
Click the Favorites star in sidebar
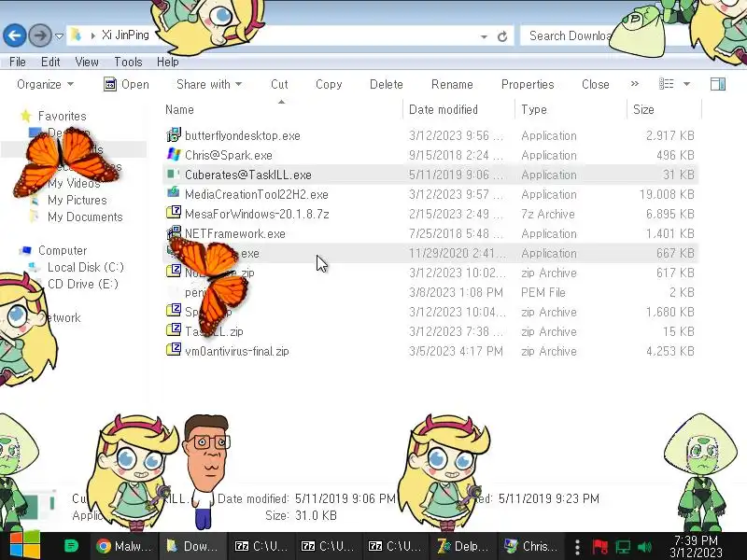(26, 116)
